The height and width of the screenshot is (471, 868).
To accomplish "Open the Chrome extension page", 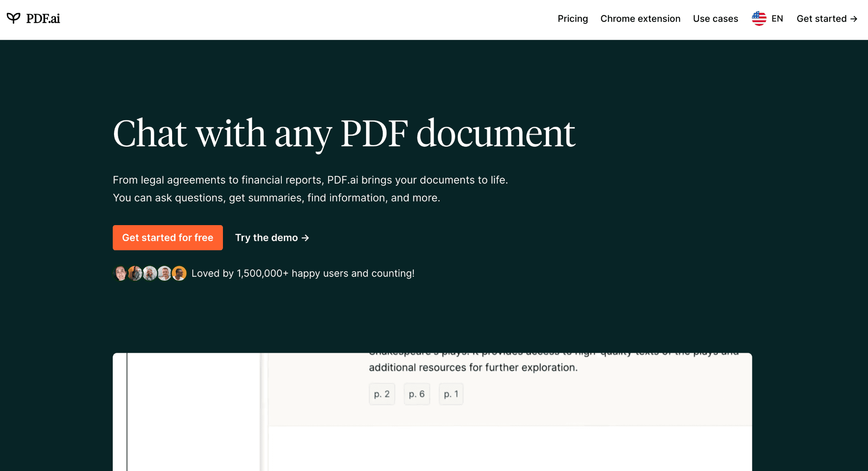I will (x=640, y=19).
